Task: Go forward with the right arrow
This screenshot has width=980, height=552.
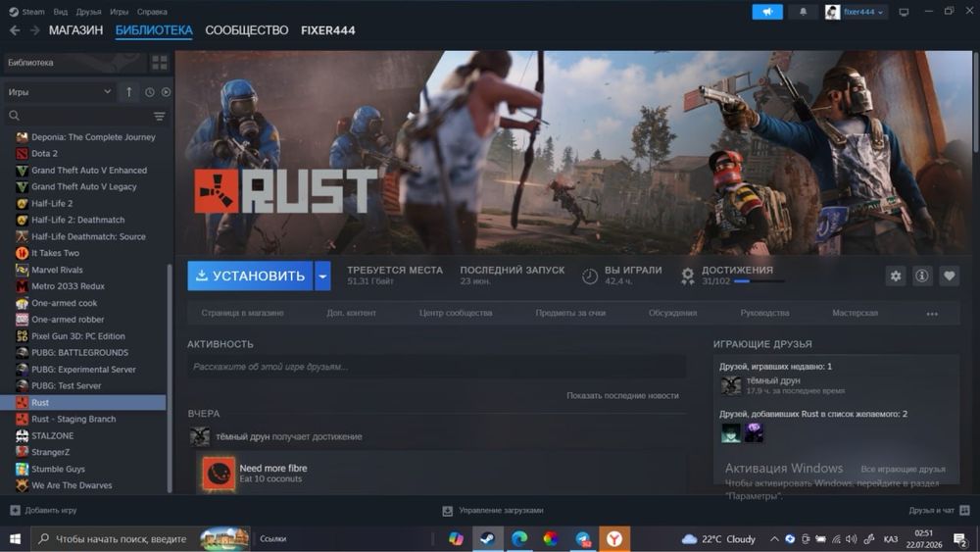Action: [x=35, y=30]
